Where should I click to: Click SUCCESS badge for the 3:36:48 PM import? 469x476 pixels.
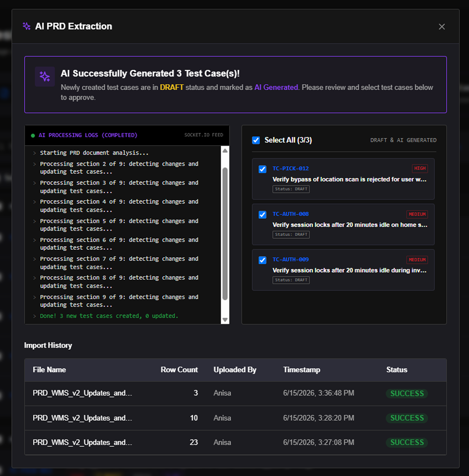coord(407,393)
